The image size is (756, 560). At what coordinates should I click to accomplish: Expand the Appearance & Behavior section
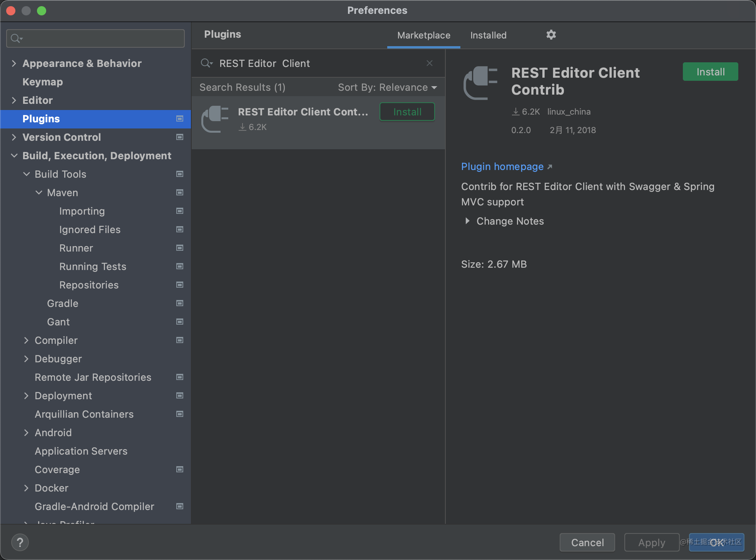[x=14, y=63]
